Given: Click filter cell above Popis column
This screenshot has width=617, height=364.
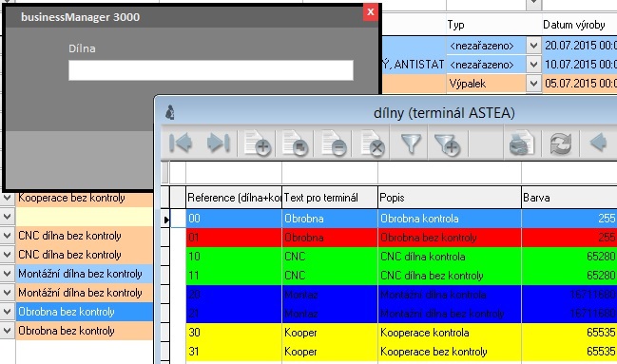Looking at the screenshot, I should [450, 172].
